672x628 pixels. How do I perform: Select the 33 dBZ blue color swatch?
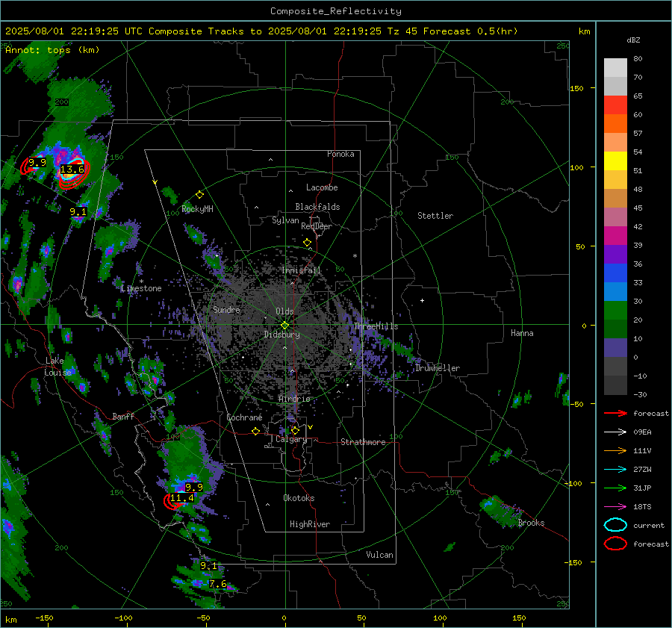tap(615, 273)
